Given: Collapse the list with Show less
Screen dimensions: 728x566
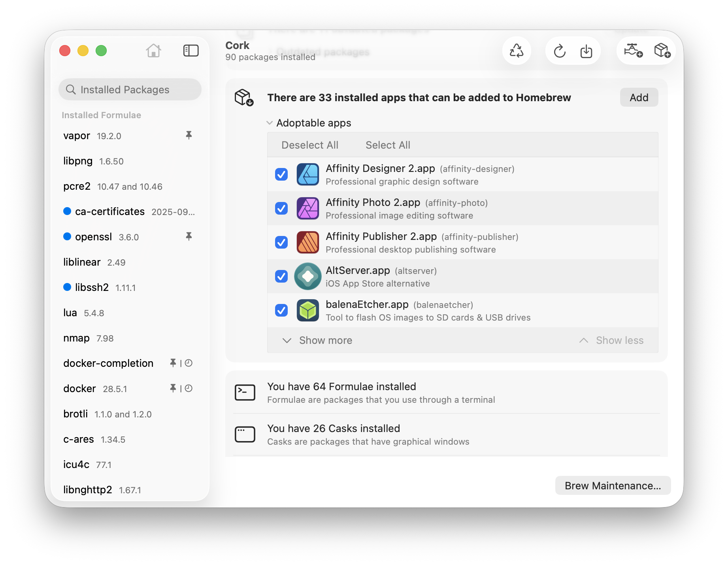Looking at the screenshot, I should click(x=611, y=340).
